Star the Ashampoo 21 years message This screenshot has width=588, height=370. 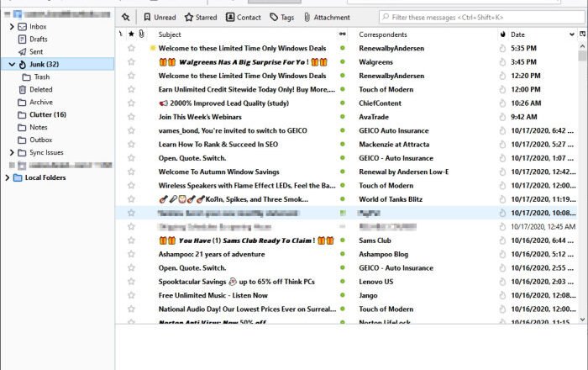[x=131, y=254]
